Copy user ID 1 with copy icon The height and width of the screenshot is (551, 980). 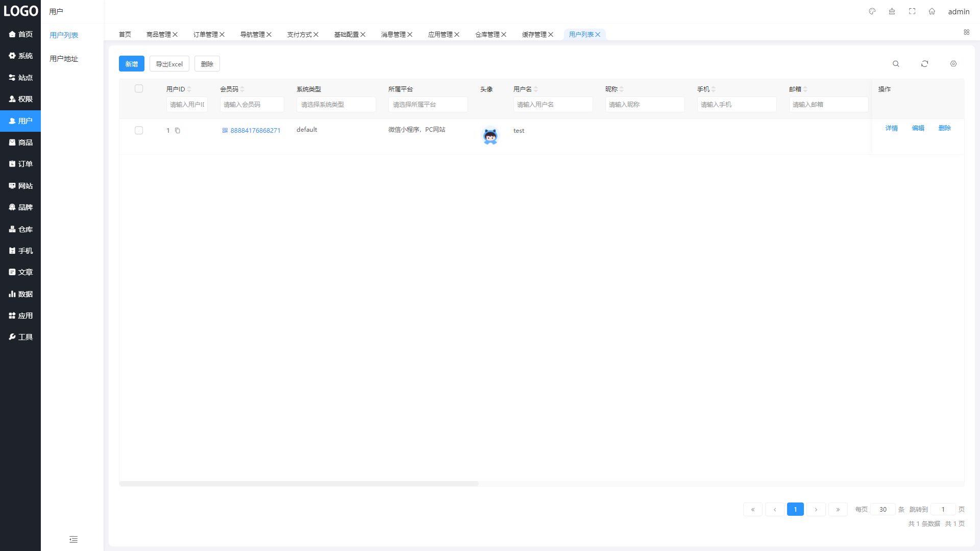(x=178, y=131)
